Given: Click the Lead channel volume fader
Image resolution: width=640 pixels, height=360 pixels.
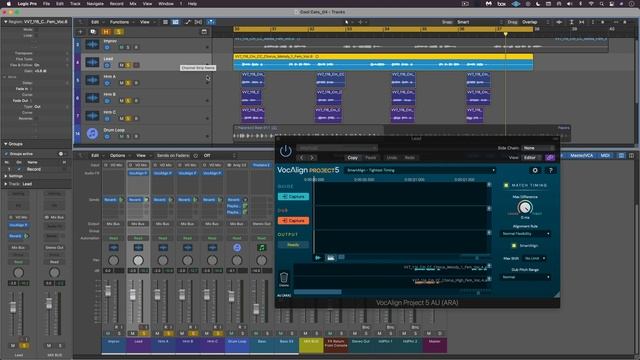Looking at the screenshot, I should click(x=133, y=294).
